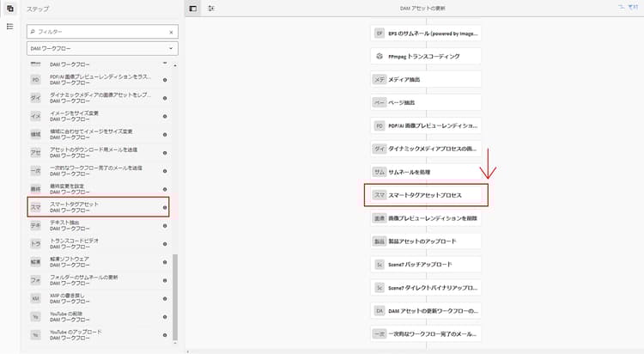The height and width of the screenshot is (354, 644).
Task: Open info dot for トランスコードビデオ step
Action: [165, 244]
